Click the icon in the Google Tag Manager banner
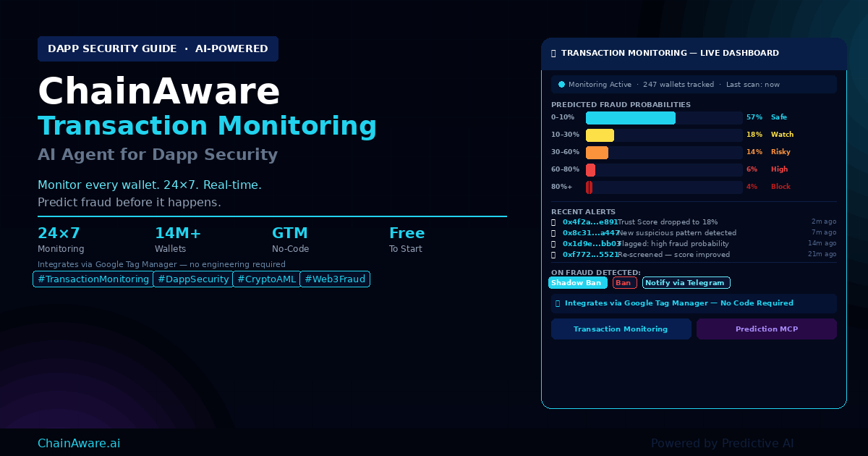Screen dimensions: 868x456 (558, 303)
